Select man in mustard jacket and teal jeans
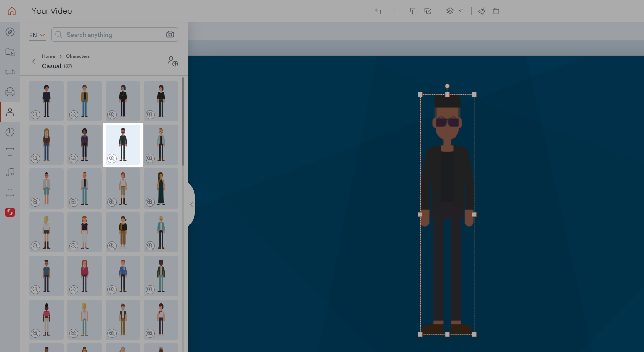This screenshot has height=352, width=644. (85, 101)
